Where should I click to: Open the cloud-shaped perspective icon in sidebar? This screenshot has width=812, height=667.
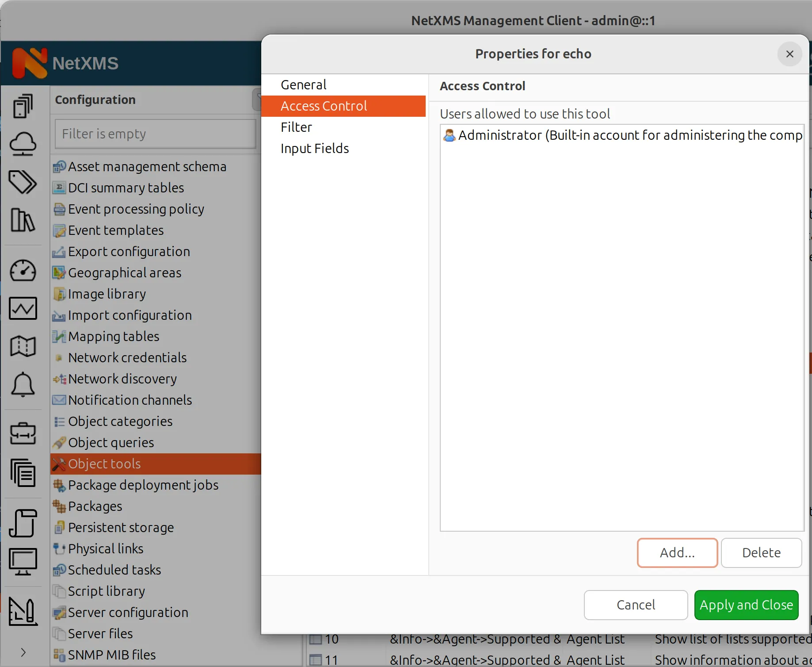click(23, 144)
